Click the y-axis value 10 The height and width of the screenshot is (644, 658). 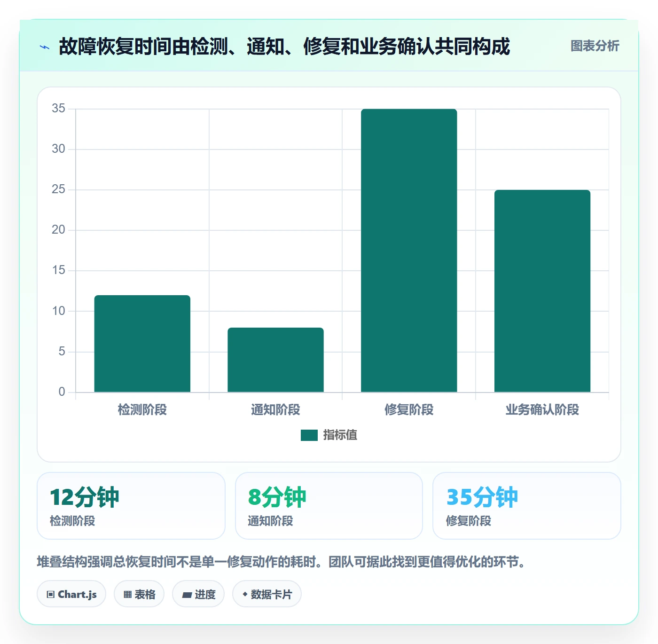coord(58,311)
